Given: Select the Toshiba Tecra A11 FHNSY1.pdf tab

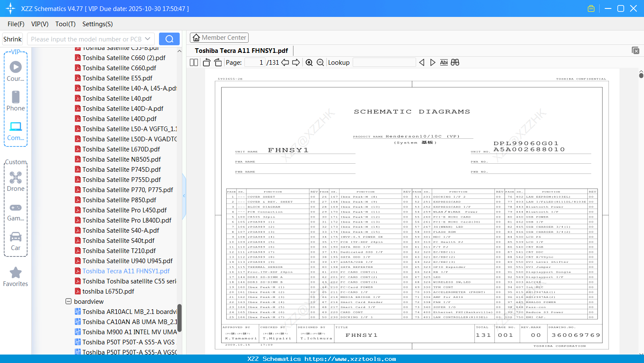Looking at the screenshot, I should 241,51.
